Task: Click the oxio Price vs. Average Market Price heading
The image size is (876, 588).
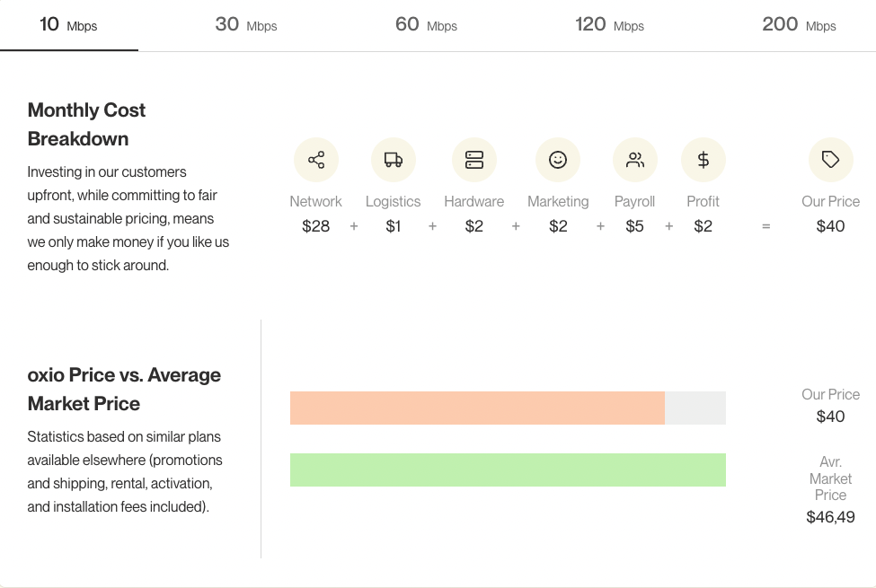Action: [x=124, y=389]
